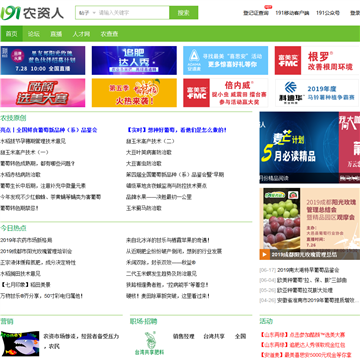The width and height of the screenshot is (360, 360).
Task: Open article 大豆害虫防治歌
Action: (144, 164)
